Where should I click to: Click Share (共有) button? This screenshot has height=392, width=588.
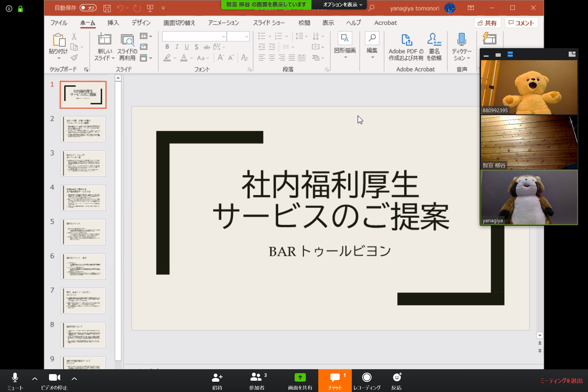click(x=487, y=23)
